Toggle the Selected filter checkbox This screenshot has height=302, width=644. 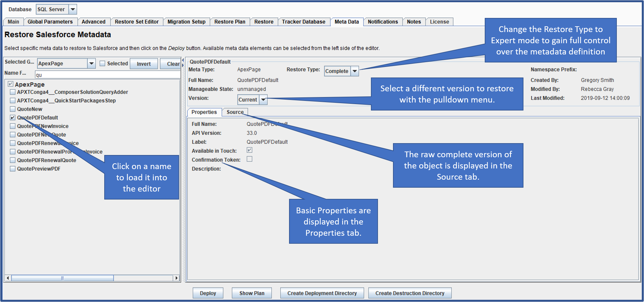coord(102,63)
